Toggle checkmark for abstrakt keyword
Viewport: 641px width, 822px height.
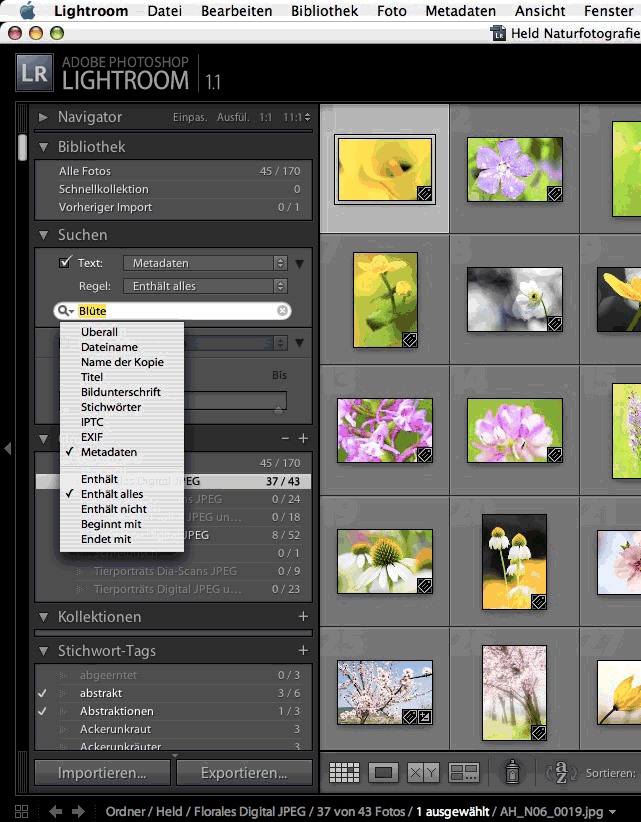point(42,693)
